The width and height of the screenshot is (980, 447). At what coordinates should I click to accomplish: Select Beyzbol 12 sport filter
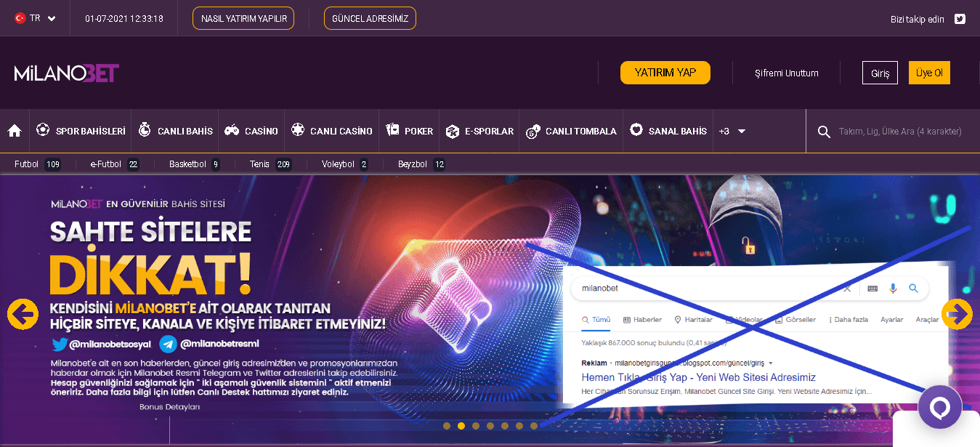click(422, 164)
